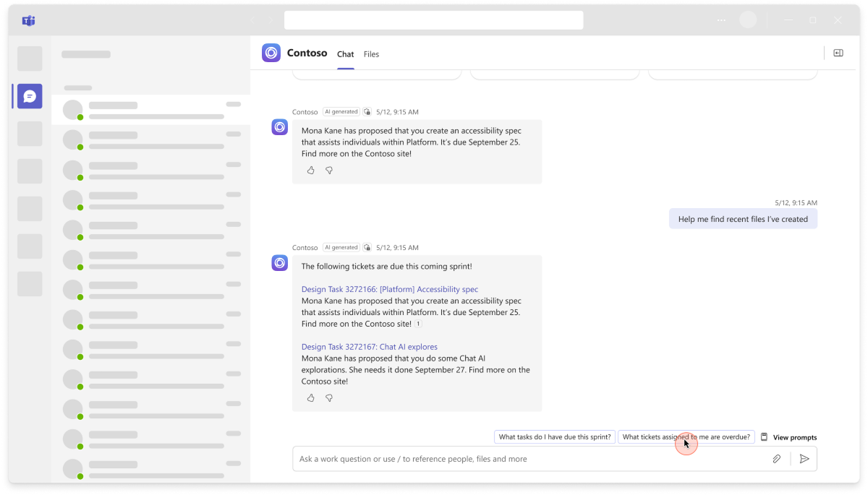Click the Microsoft Teams logo

click(29, 20)
